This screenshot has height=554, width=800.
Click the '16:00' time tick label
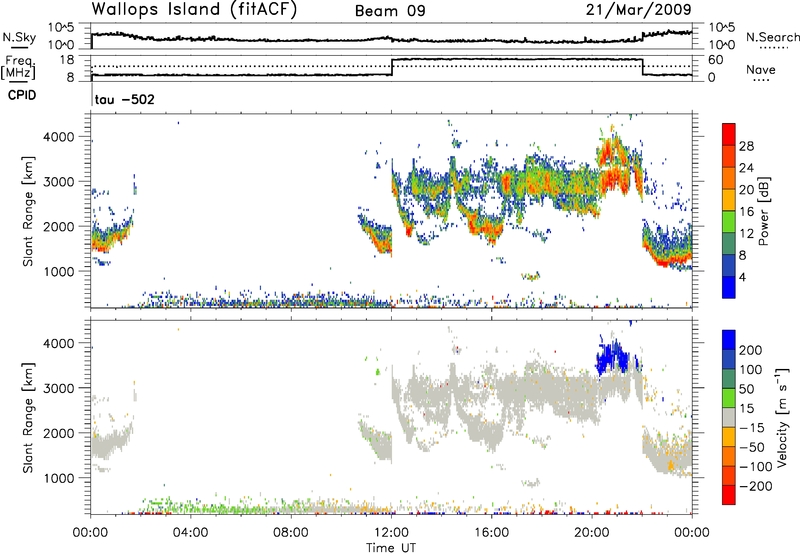pos(491,533)
